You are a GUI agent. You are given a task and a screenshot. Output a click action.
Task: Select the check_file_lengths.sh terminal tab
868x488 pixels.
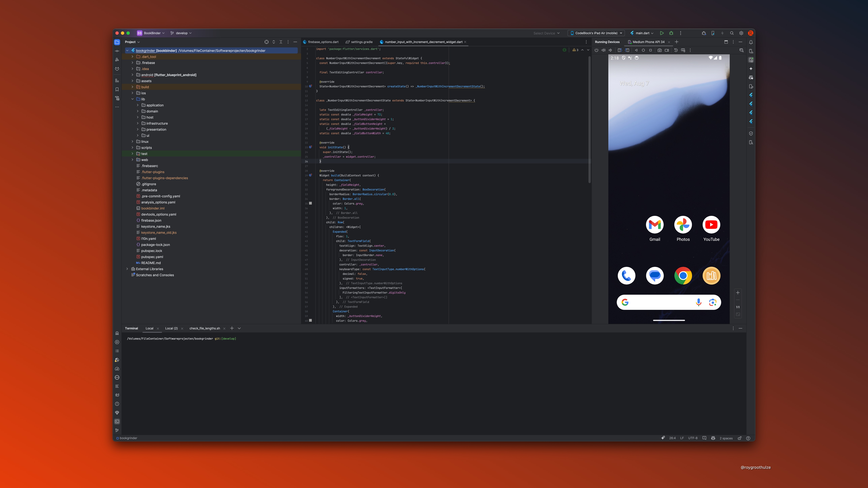click(204, 328)
